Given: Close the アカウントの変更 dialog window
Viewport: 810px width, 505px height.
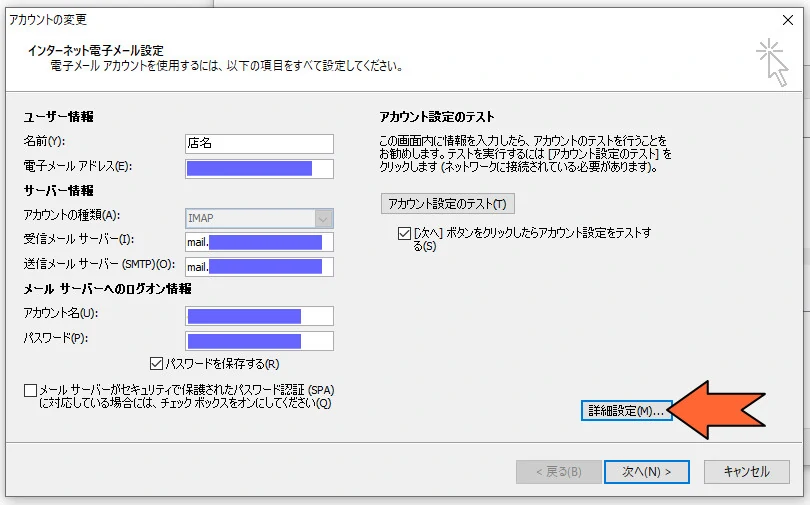Looking at the screenshot, I should point(787,19).
